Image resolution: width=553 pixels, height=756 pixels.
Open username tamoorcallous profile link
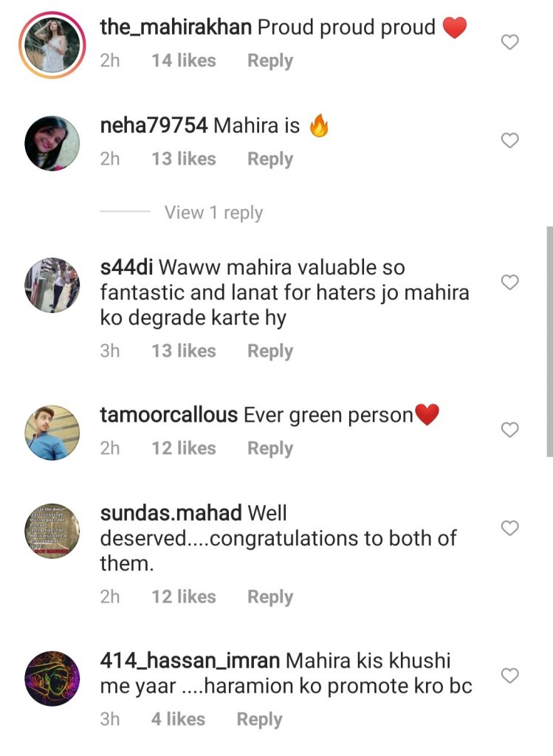click(169, 415)
